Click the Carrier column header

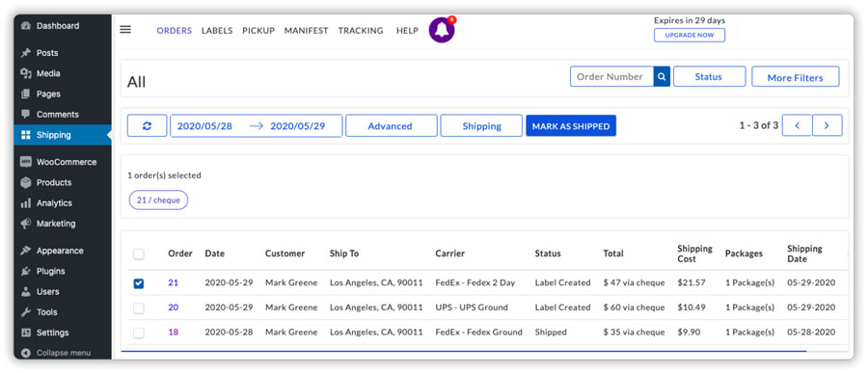450,253
